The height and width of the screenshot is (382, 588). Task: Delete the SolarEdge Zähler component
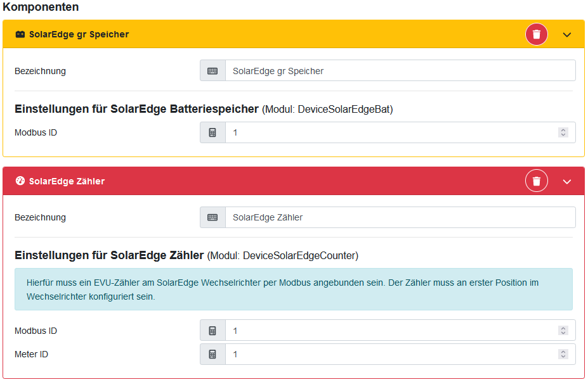[x=536, y=181]
